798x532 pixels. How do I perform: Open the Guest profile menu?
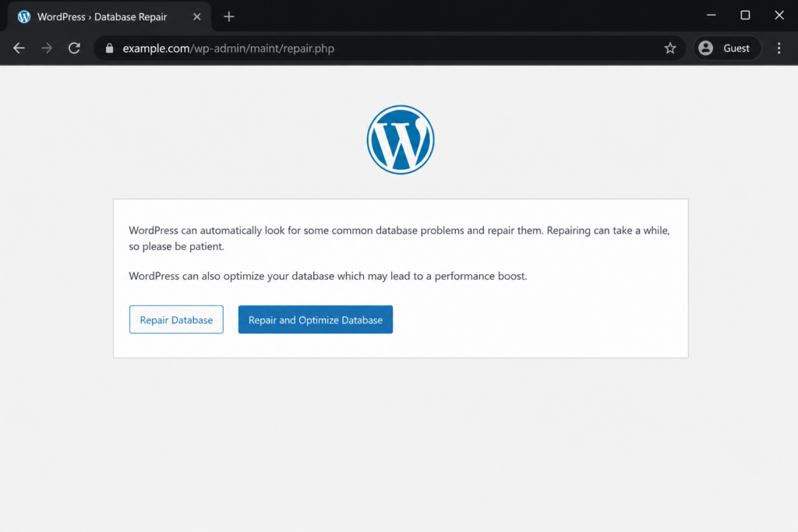[x=727, y=48]
